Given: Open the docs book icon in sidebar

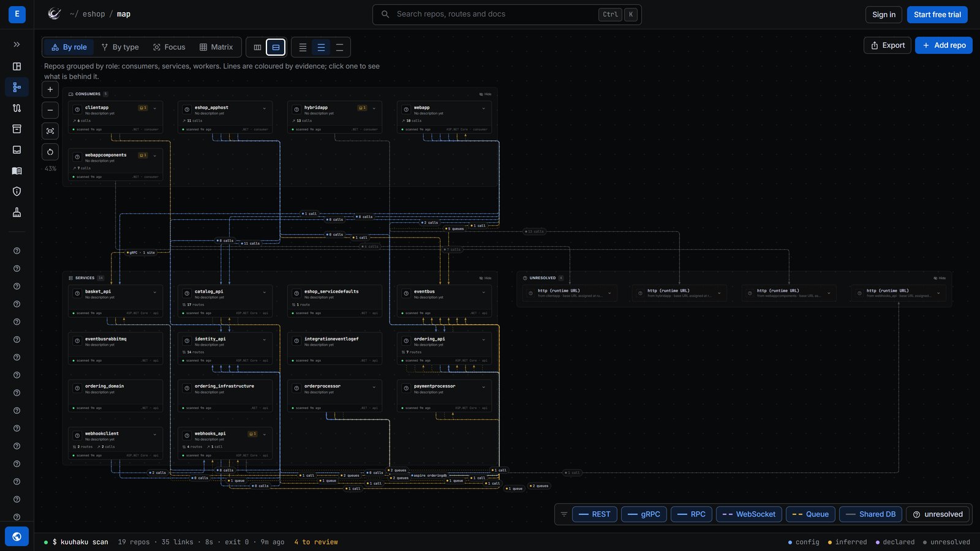Looking at the screenshot, I should [17, 171].
